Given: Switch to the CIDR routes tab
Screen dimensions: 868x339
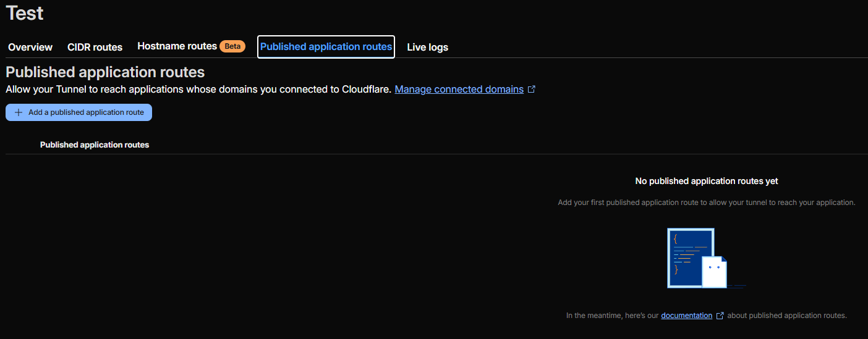Looking at the screenshot, I should click(95, 47).
